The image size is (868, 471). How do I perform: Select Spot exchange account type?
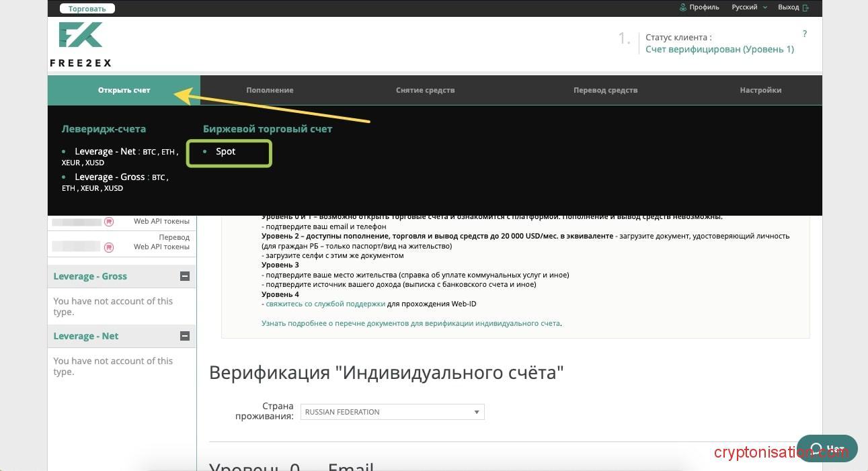[226, 152]
